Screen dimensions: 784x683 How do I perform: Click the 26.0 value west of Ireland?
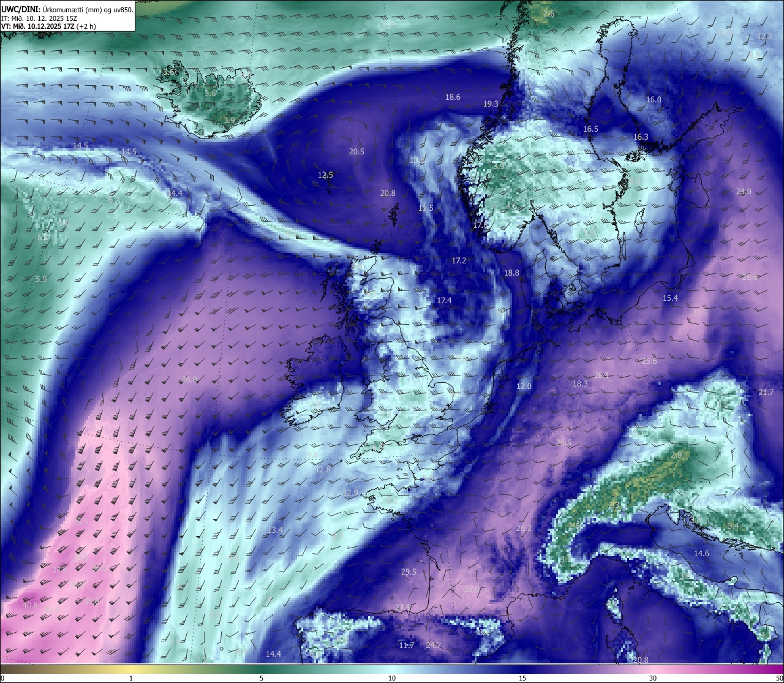pos(190,379)
